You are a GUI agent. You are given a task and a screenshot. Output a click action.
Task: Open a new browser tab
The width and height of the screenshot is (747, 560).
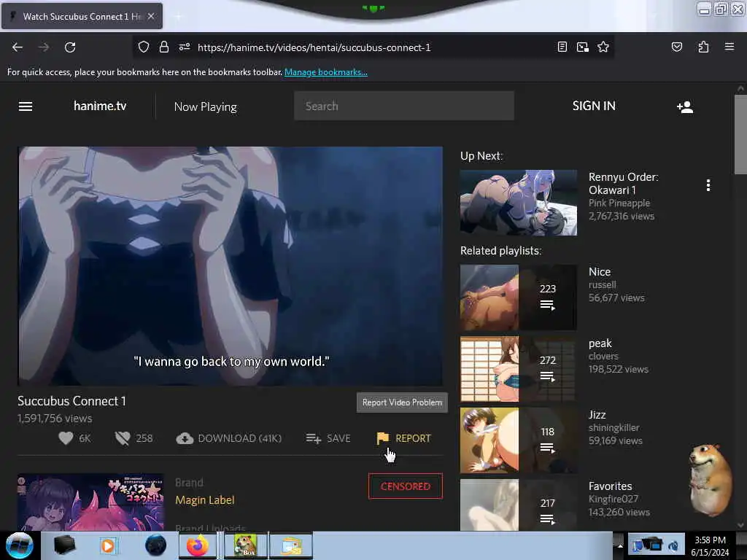[x=178, y=17]
